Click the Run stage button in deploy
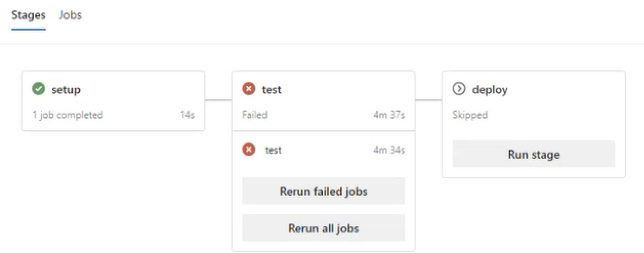The height and width of the screenshot is (253, 644). pos(533,155)
